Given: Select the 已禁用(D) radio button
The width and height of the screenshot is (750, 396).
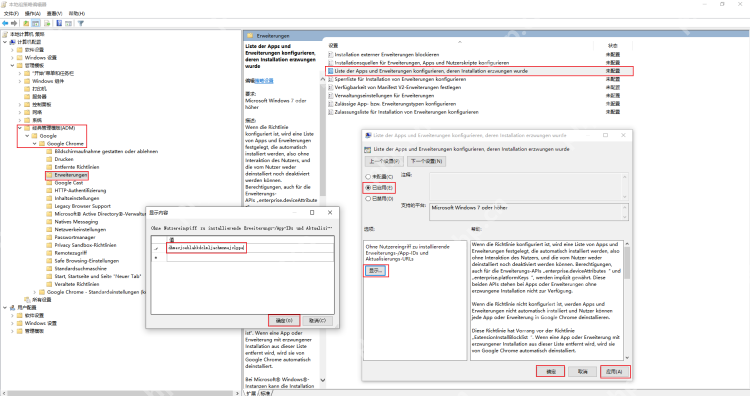Looking at the screenshot, I should 368,198.
